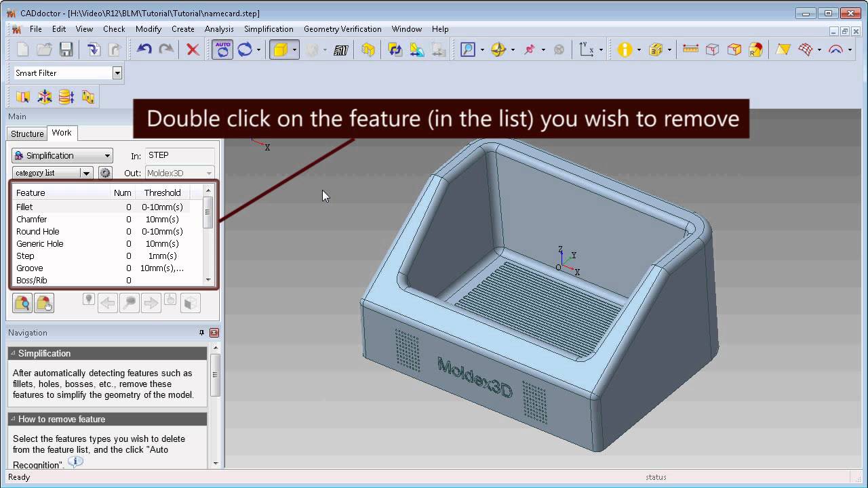868x488 pixels.
Task: Click the Feature column header
Action: pyautogui.click(x=62, y=192)
